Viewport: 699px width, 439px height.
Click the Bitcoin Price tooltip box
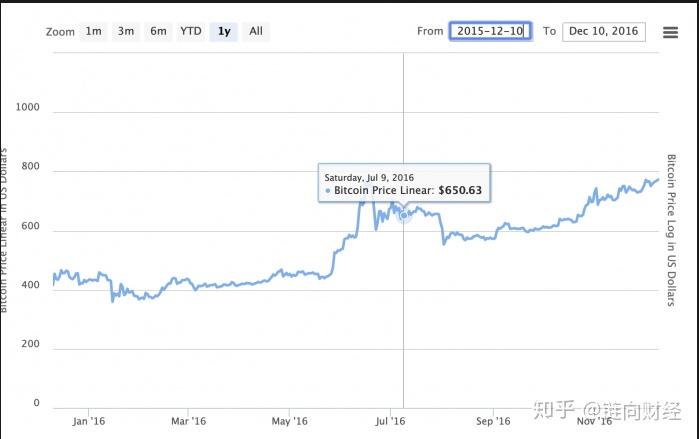404,183
